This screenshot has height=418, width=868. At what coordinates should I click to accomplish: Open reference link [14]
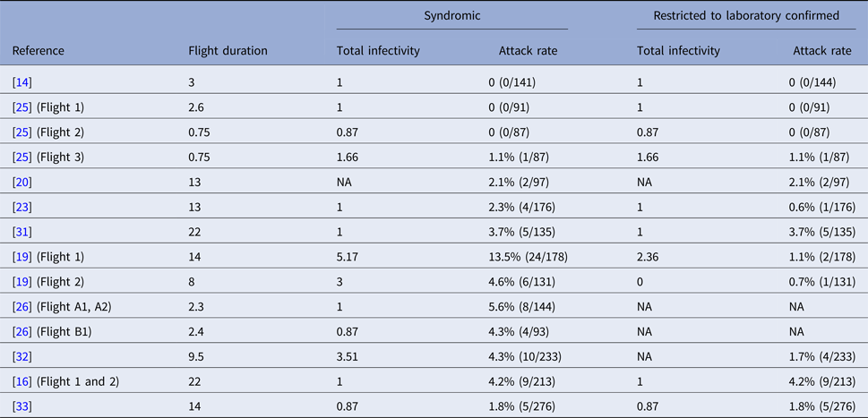21,82
